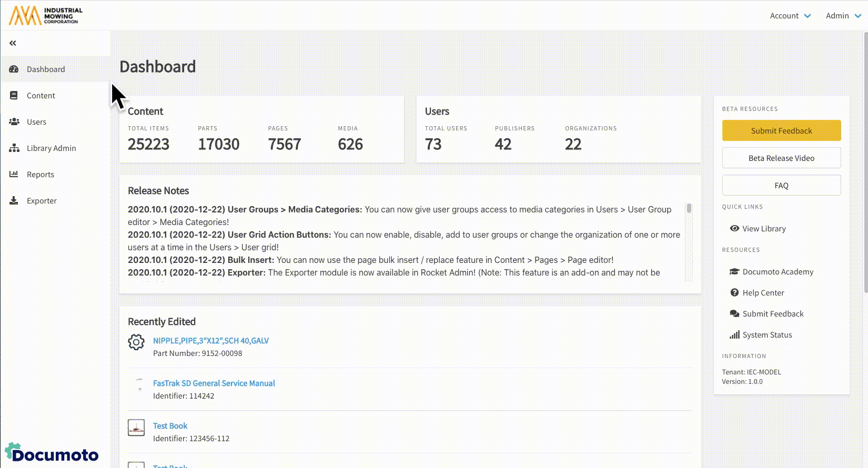Click the Exporter download icon
The width and height of the screenshot is (868, 468).
(14, 201)
